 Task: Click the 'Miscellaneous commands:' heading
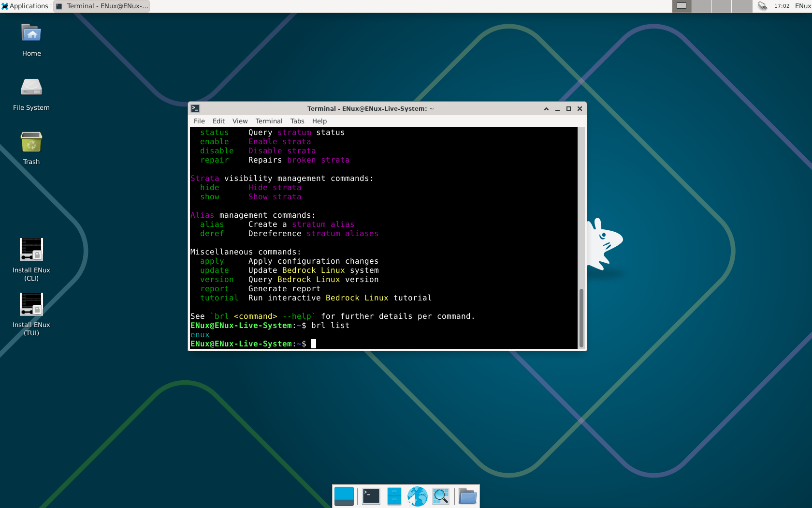click(246, 252)
